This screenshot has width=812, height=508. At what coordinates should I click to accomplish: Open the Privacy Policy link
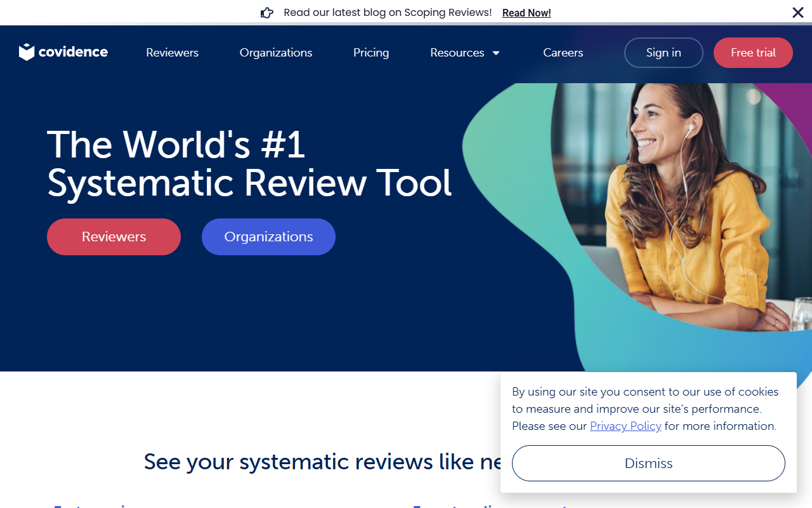coord(625,426)
